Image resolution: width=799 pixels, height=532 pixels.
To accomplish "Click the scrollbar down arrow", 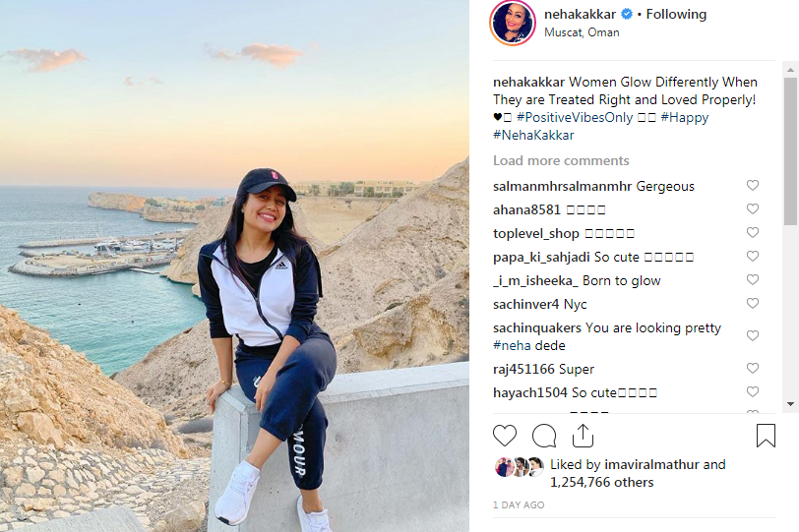I will point(790,404).
